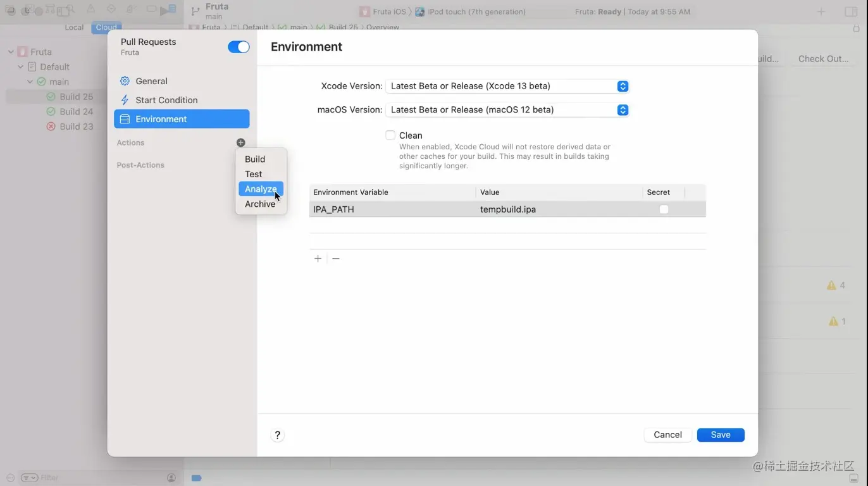Choose Archive from the actions menu
This screenshot has width=868, height=486.
tap(261, 204)
